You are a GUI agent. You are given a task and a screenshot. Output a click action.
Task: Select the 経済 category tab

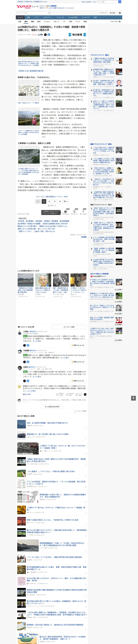pyautogui.click(x=39, y=21)
